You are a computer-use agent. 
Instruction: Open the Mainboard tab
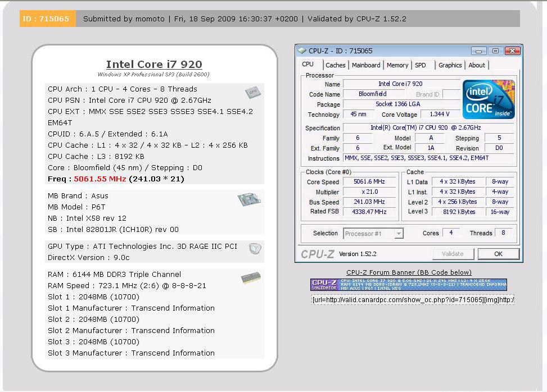366,65
